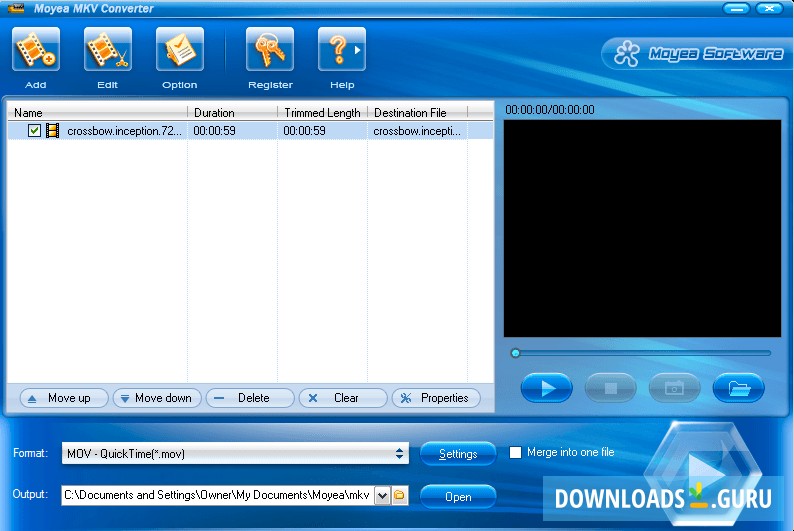Click the Move up button
Image resolution: width=794 pixels, height=531 pixels.
(x=64, y=398)
